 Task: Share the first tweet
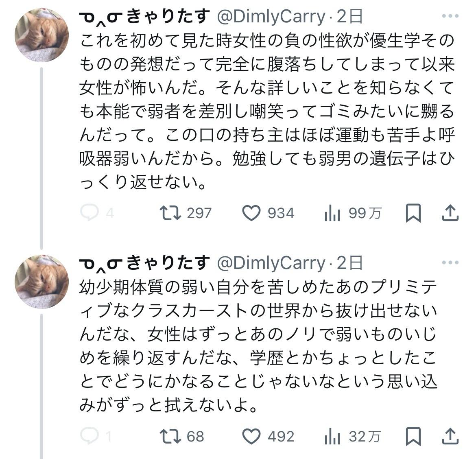coord(450,213)
